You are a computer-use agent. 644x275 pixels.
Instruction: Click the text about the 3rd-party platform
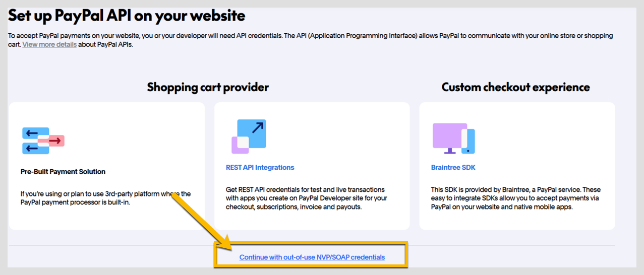pos(106,198)
